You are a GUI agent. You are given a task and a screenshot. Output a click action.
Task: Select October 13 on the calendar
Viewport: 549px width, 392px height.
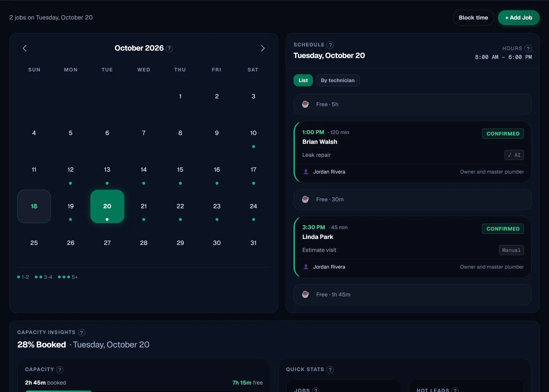(x=107, y=170)
